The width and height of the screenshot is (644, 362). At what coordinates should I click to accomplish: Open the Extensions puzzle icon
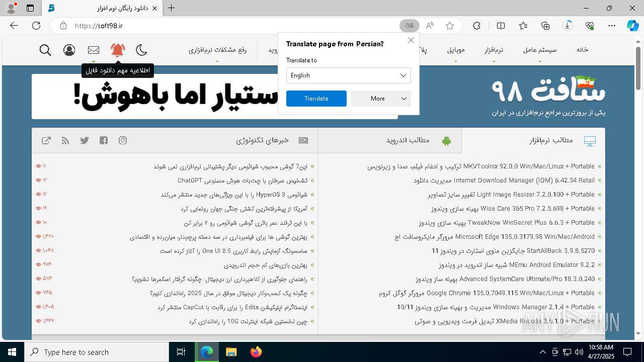point(476,26)
